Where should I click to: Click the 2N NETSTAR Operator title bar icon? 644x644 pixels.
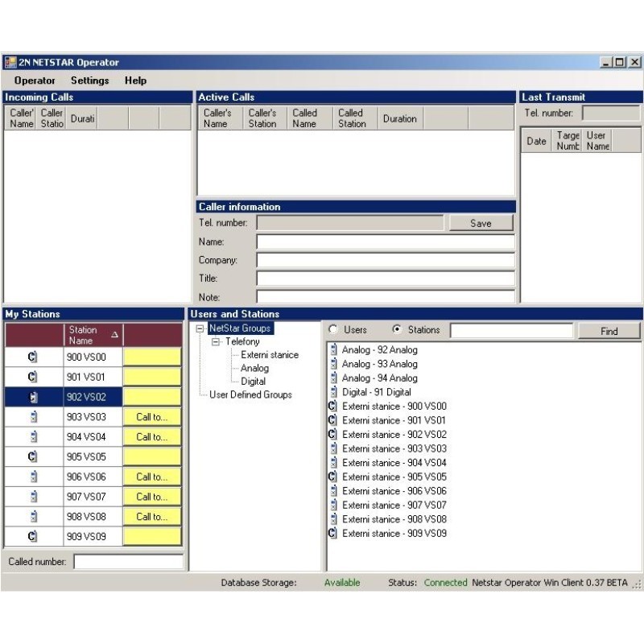click(x=10, y=63)
